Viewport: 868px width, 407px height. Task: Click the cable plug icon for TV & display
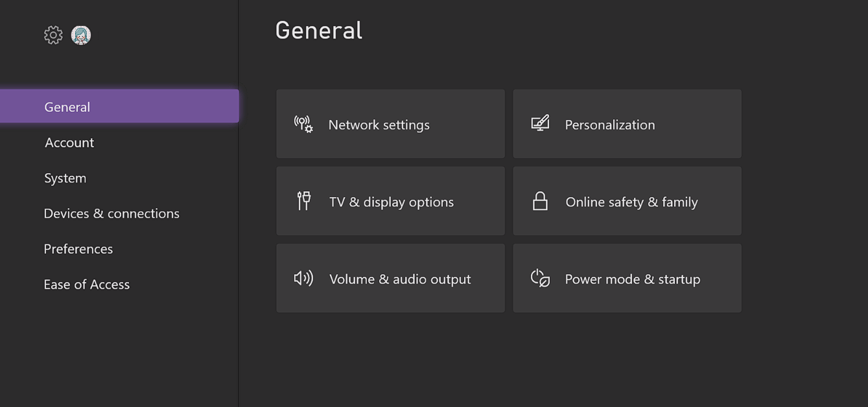click(x=303, y=201)
